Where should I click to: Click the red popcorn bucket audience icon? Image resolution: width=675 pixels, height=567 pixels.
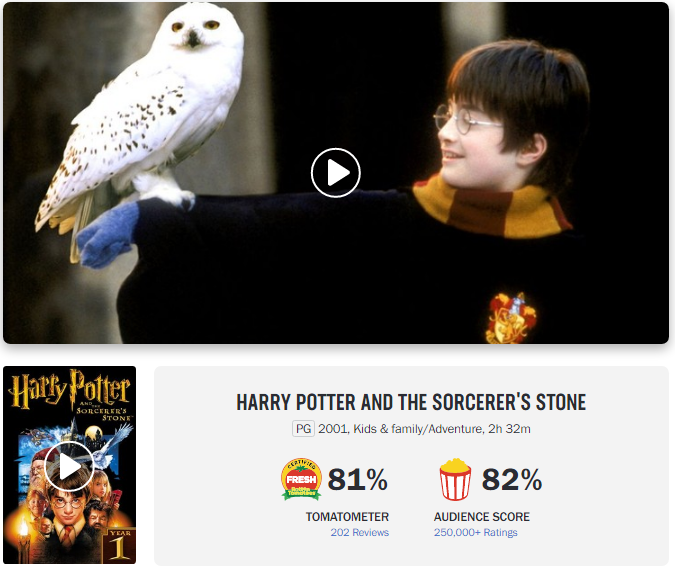tap(455, 479)
